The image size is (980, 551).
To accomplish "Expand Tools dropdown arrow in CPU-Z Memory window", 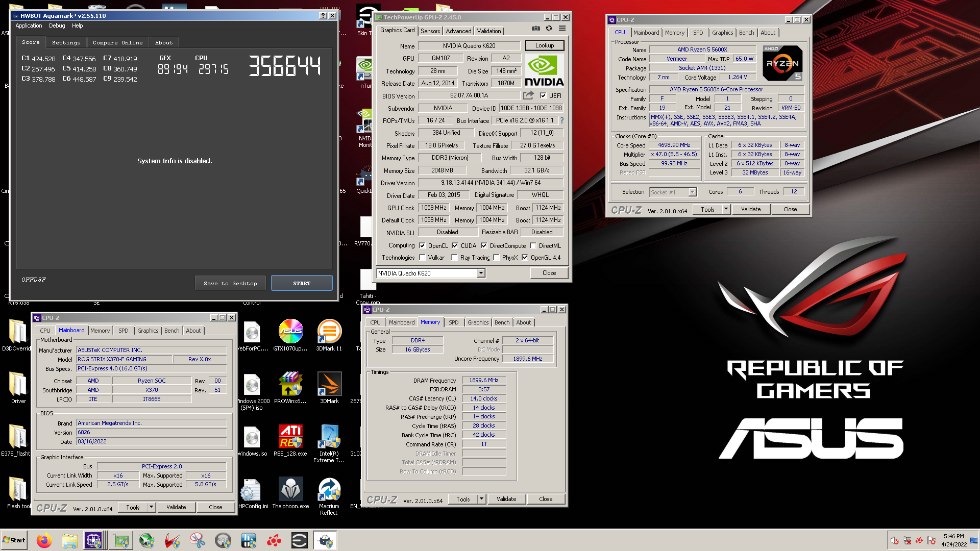I will coord(481,499).
